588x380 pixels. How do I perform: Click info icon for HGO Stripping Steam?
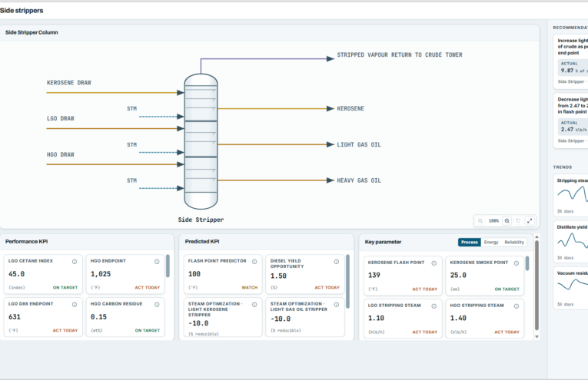pyautogui.click(x=517, y=306)
